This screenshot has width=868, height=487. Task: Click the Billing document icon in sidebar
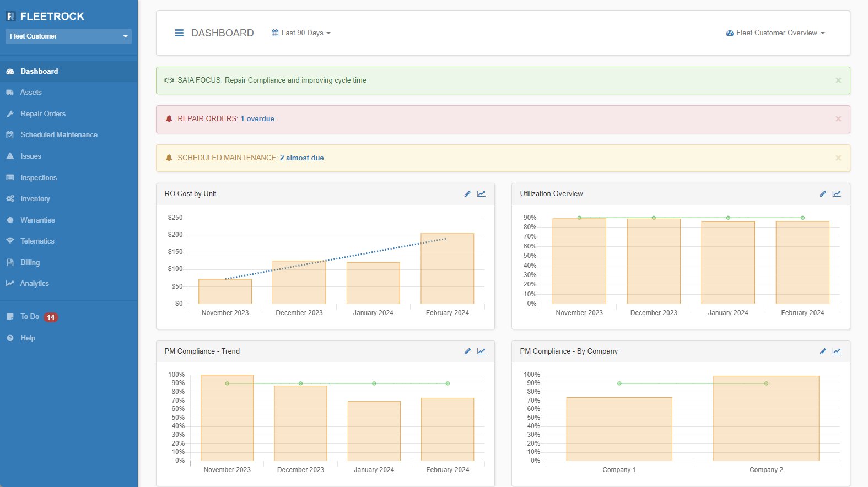(x=10, y=263)
